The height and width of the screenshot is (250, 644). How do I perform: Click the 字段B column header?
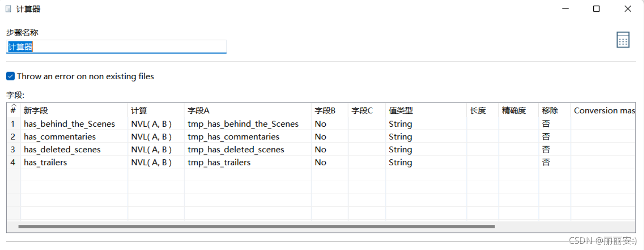click(x=330, y=110)
